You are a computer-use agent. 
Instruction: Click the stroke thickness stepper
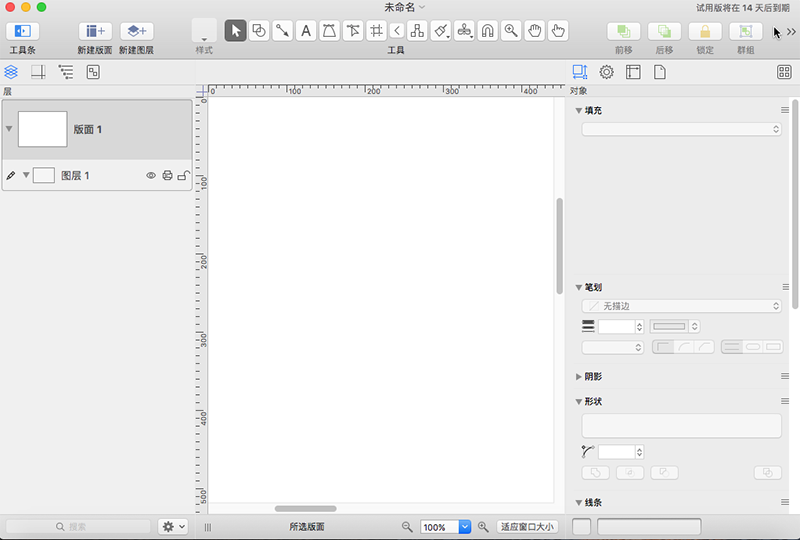click(x=639, y=326)
